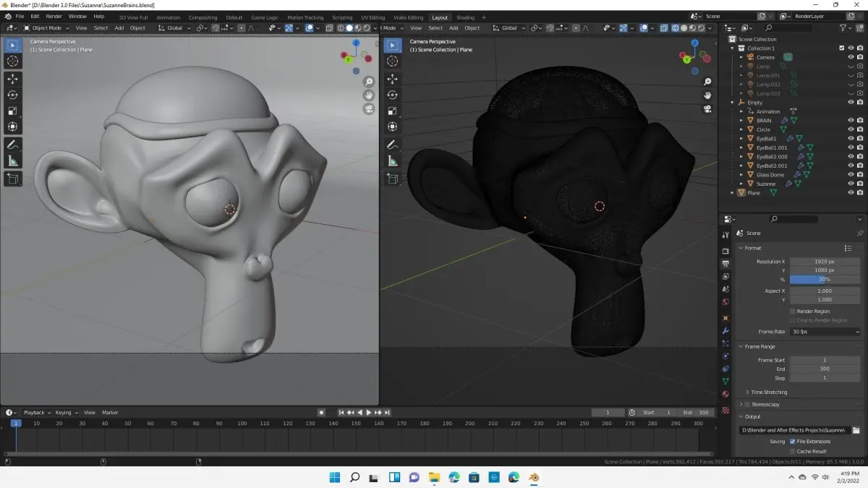
Task: Open the Modifiers wrench properties tab
Action: (726, 330)
